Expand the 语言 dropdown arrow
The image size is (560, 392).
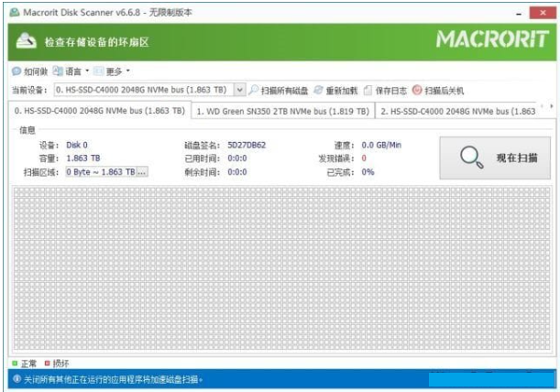pyautogui.click(x=87, y=71)
